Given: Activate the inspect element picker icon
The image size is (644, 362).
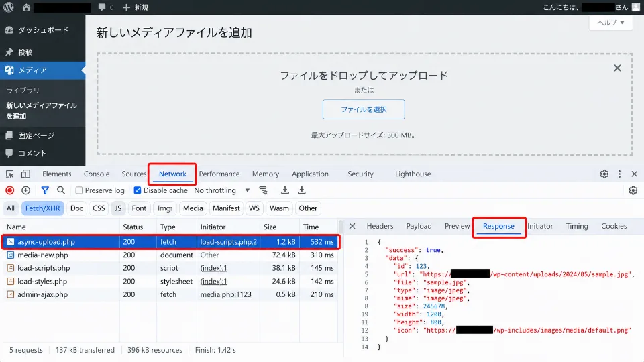Looking at the screenshot, I should coord(10,174).
